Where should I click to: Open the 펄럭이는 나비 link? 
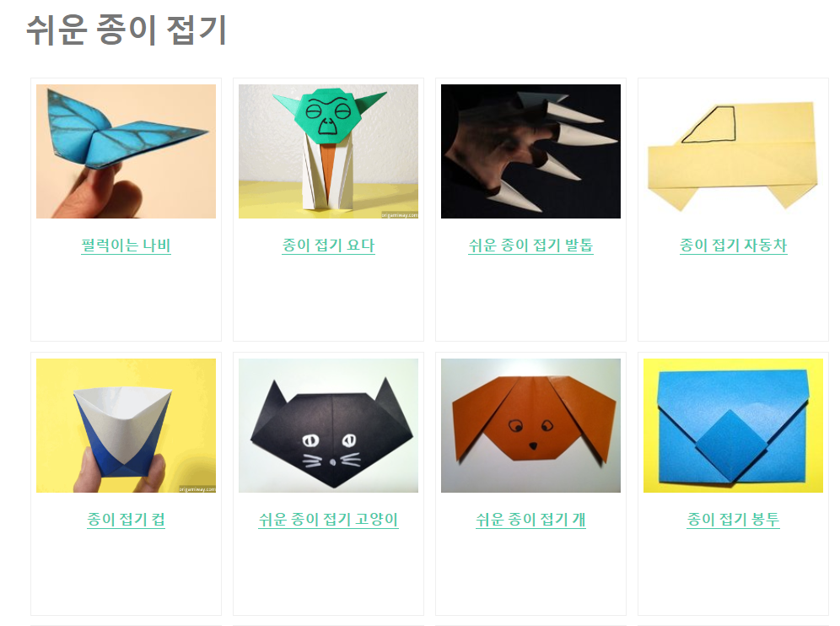(126, 246)
